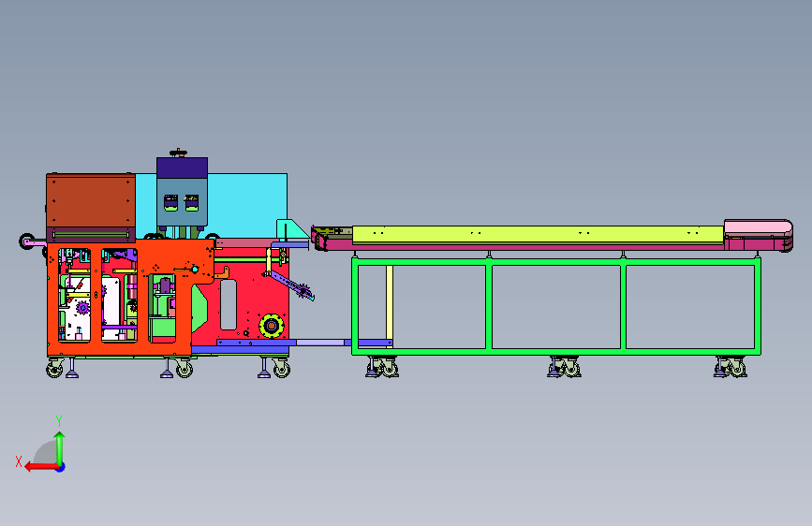Select the green conveyor support frame
Viewport: 812px width, 526px height.
tap(556, 306)
